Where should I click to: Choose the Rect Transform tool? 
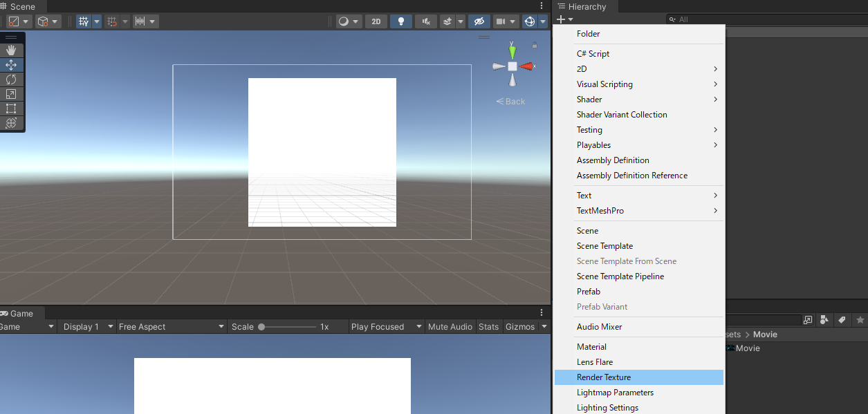[x=11, y=108]
